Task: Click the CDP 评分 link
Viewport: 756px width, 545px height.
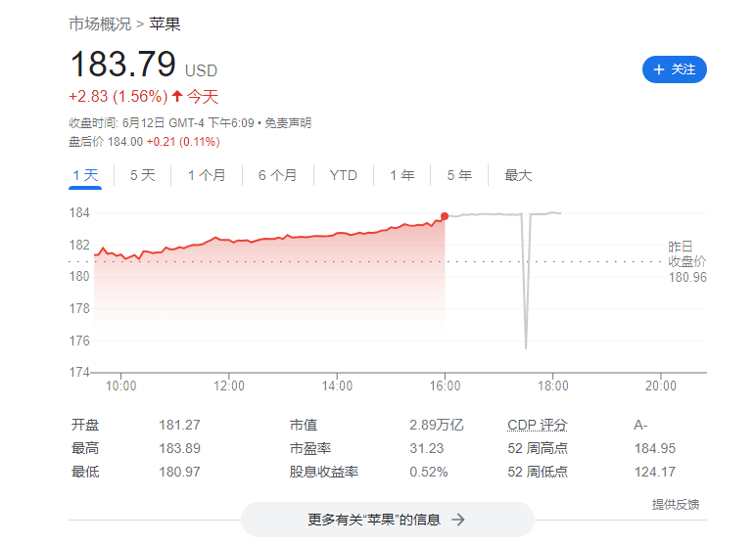Action: (538, 425)
